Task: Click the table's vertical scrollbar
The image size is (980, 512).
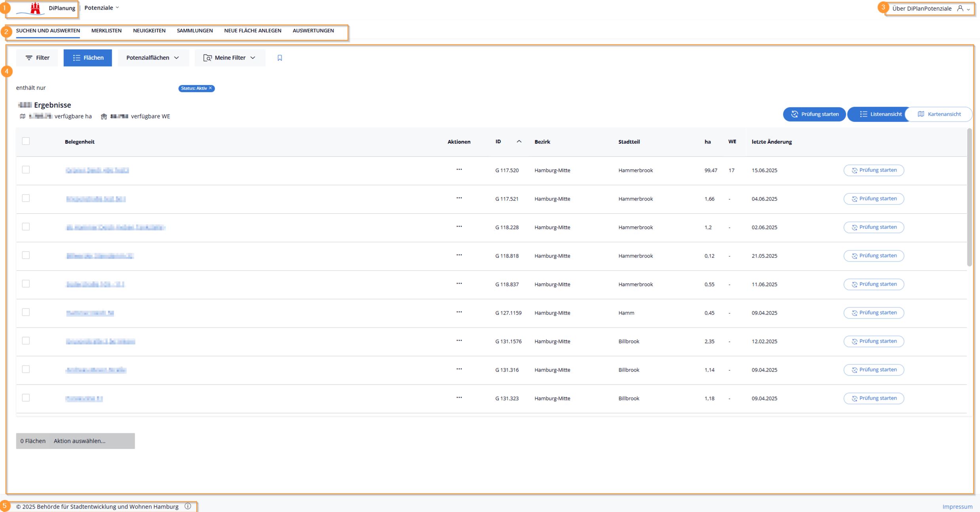Action: click(969, 198)
